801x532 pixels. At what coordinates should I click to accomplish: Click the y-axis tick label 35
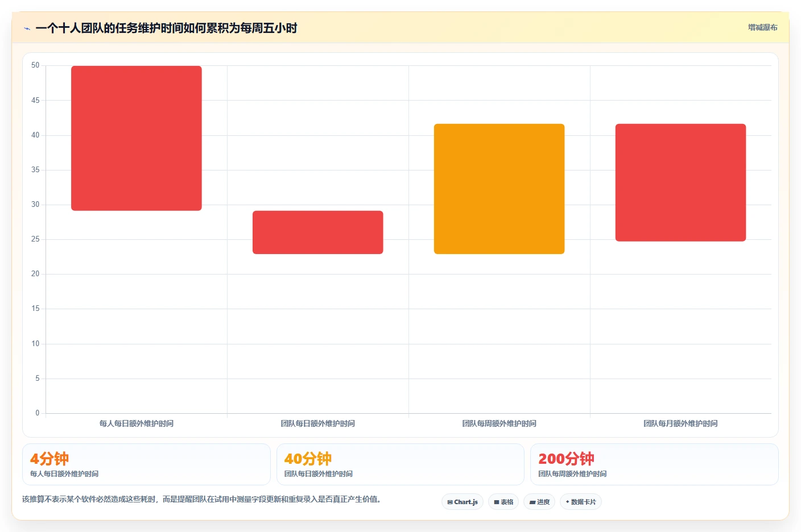pyautogui.click(x=35, y=170)
